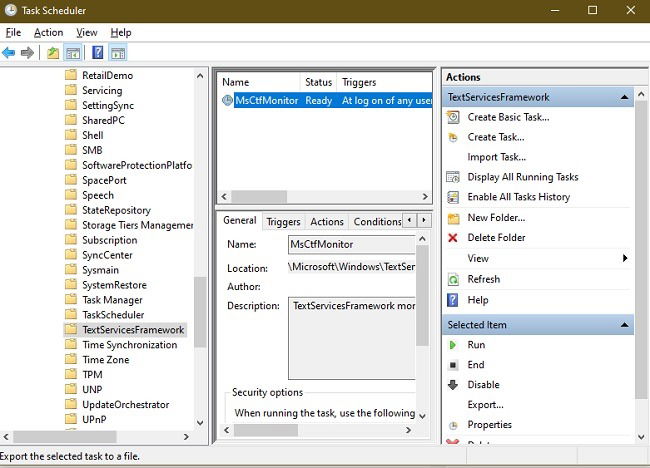Viewport: 650px width, 468px height.
Task: Click the Enable All Tasks History link
Action: pyautogui.click(x=519, y=197)
